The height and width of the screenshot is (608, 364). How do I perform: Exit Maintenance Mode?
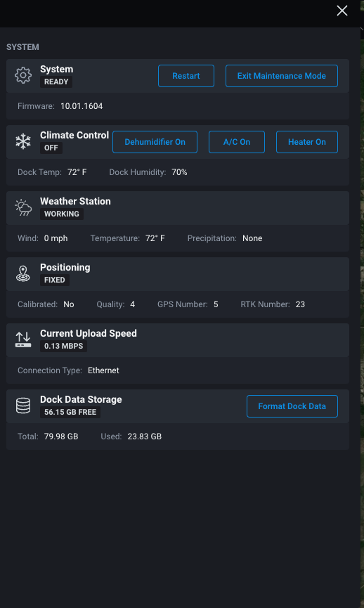coord(281,76)
